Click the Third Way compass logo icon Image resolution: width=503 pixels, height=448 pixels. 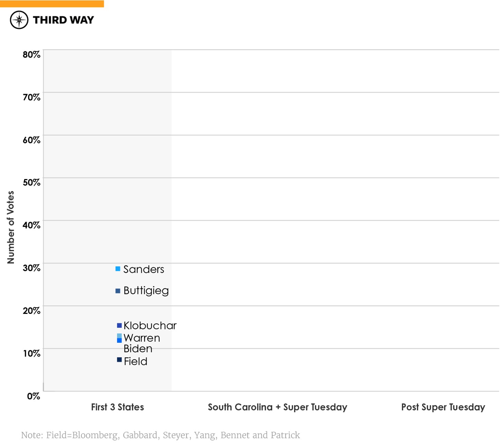19,20
